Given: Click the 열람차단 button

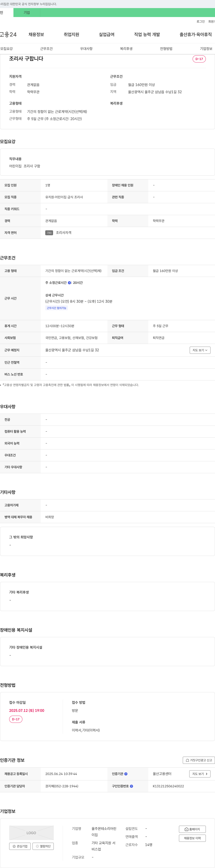Looking at the screenshot, I should (43, 846).
